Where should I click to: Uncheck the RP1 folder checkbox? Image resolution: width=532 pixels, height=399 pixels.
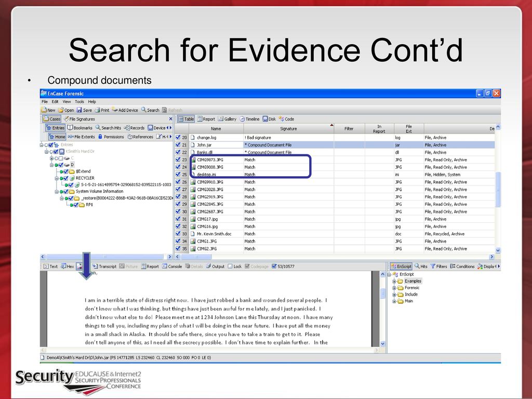click(x=76, y=205)
